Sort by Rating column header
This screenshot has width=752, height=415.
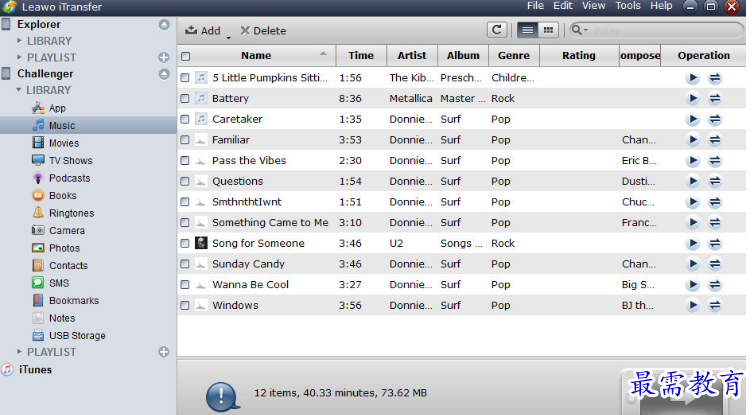[x=579, y=56]
